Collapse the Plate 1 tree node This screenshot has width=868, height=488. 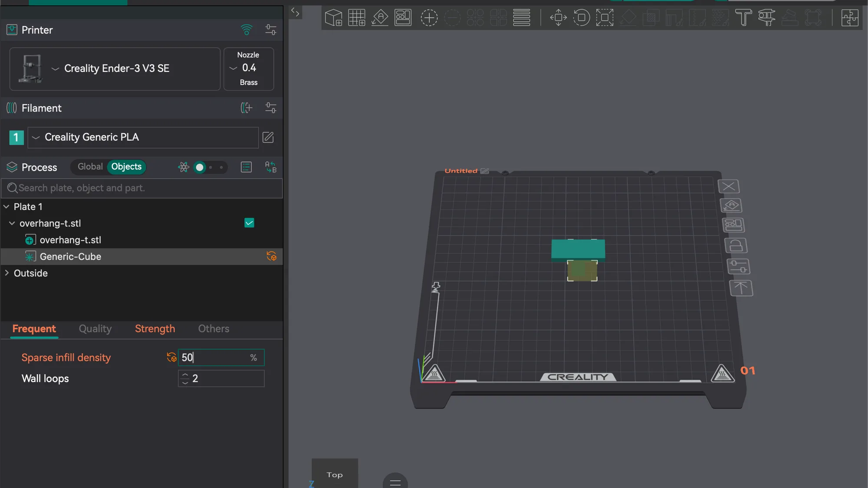pos(7,207)
